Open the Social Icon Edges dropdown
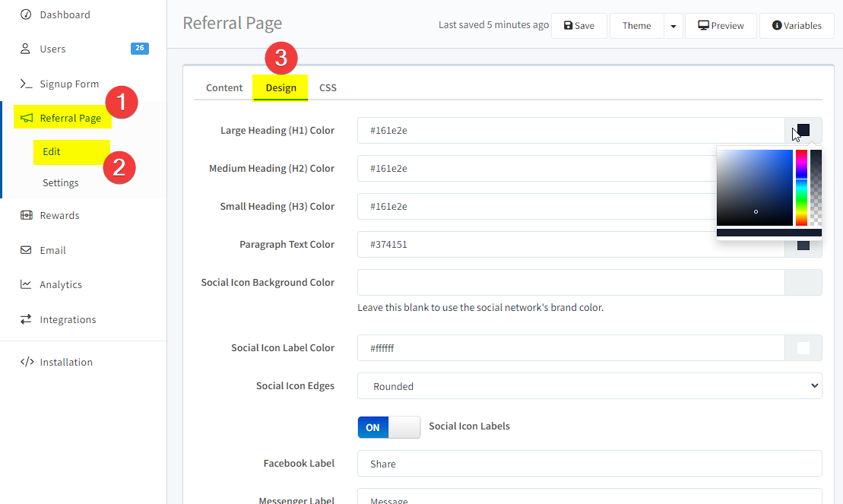843x504 pixels. click(589, 385)
